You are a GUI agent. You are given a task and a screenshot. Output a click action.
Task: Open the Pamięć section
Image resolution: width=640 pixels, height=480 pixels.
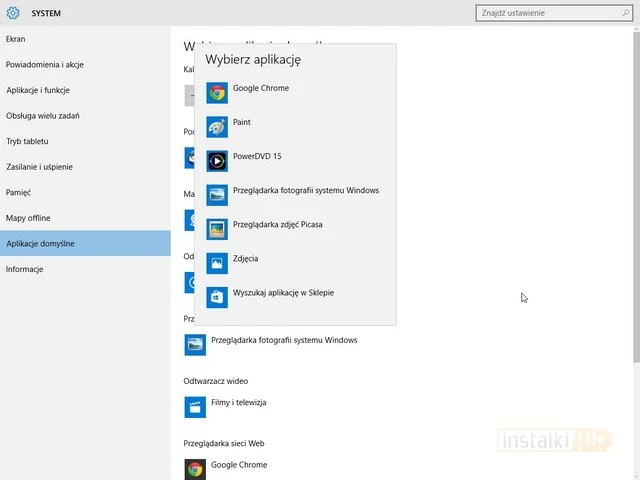pos(18,192)
